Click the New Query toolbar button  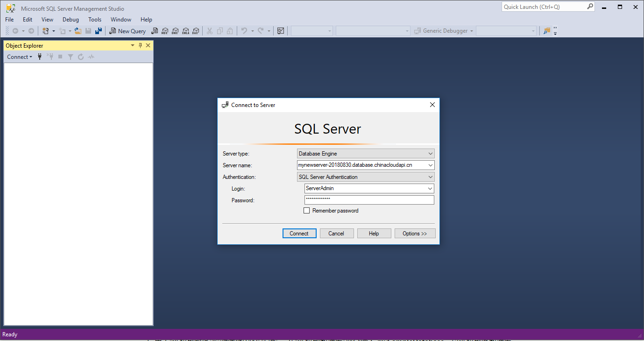127,31
